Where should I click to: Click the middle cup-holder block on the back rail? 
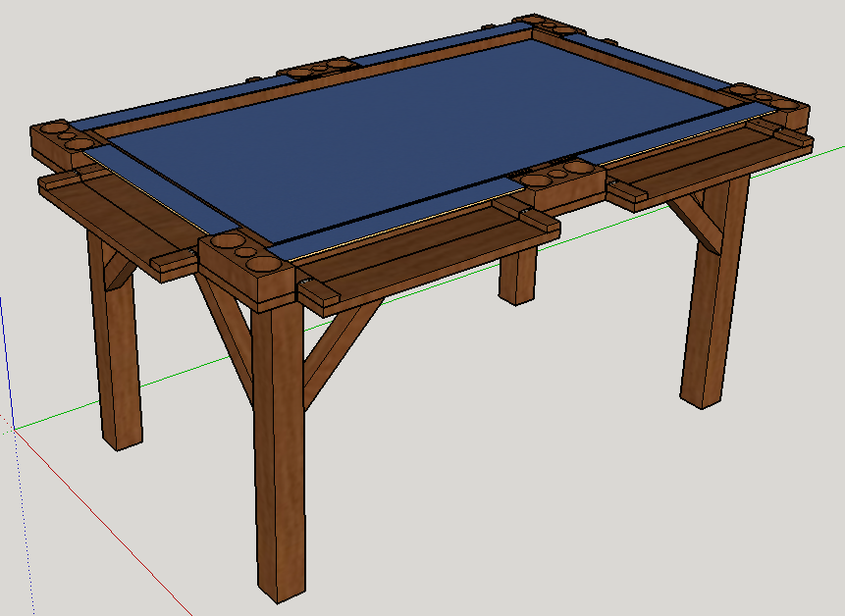click(318, 69)
